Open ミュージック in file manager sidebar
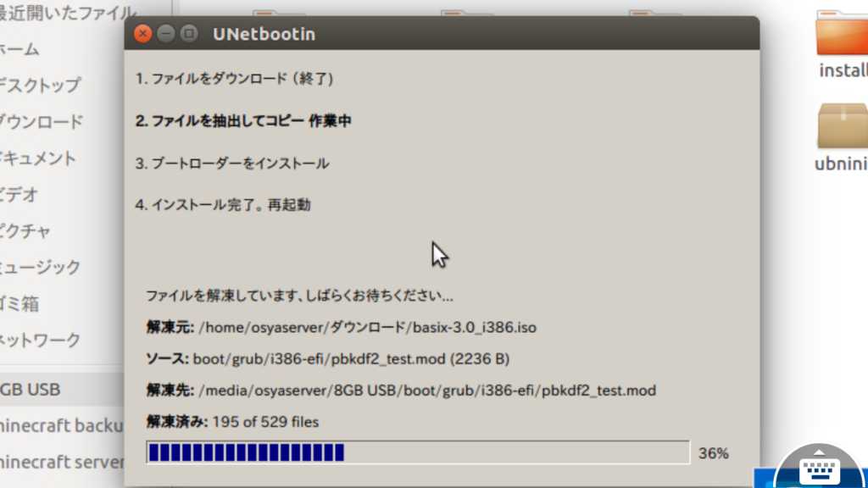 [41, 268]
